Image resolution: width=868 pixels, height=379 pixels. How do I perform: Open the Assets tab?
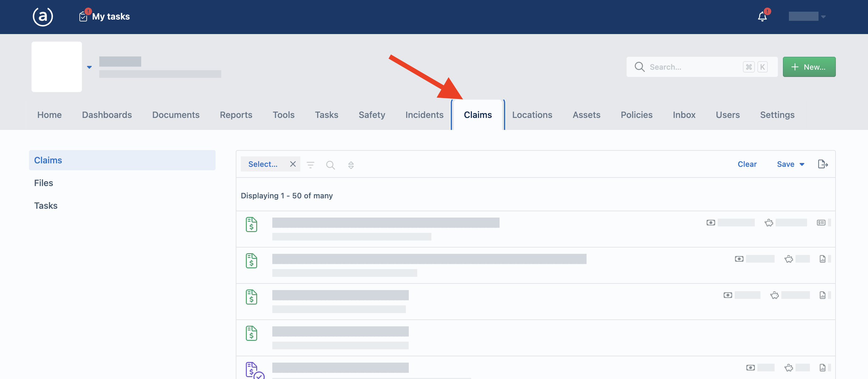(586, 115)
